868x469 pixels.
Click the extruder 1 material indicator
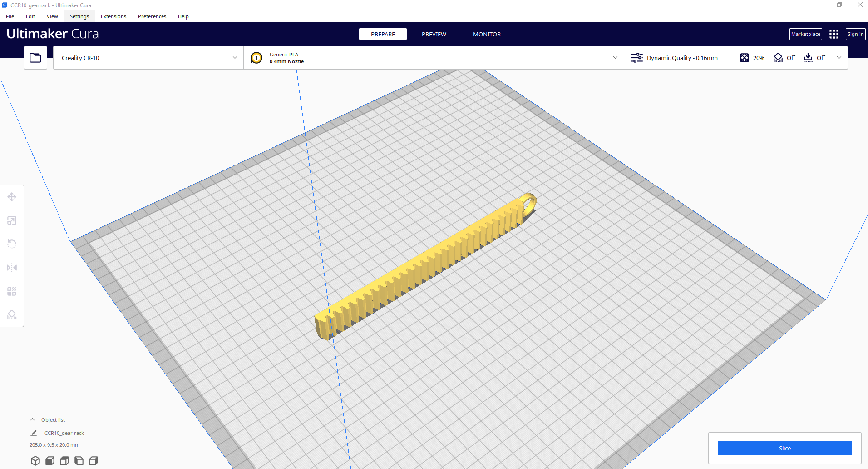coord(256,58)
